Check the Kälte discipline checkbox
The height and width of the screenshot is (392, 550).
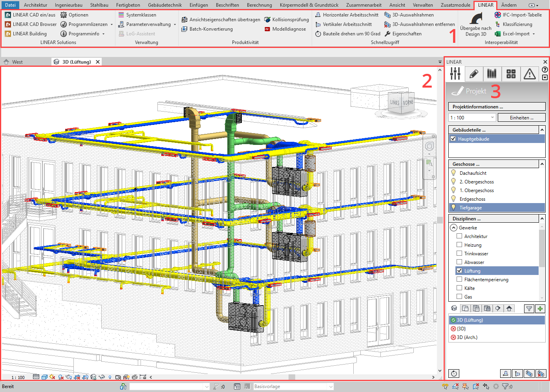[459, 288]
